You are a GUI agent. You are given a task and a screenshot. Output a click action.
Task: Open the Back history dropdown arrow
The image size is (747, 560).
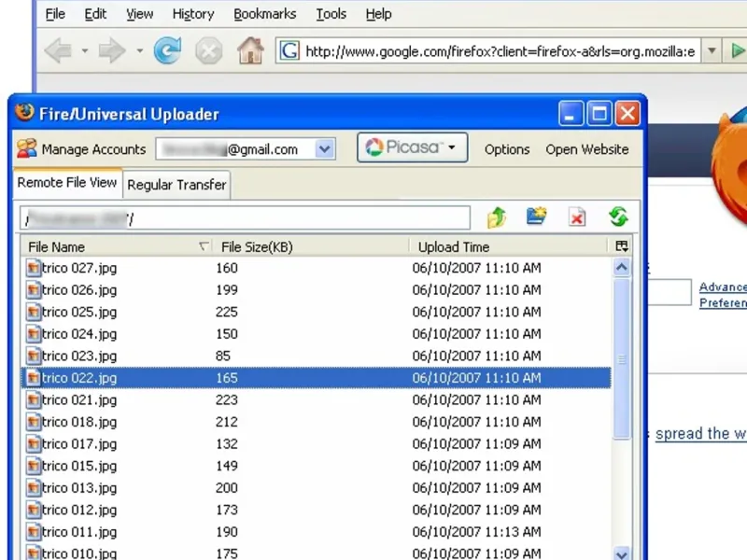tap(85, 50)
